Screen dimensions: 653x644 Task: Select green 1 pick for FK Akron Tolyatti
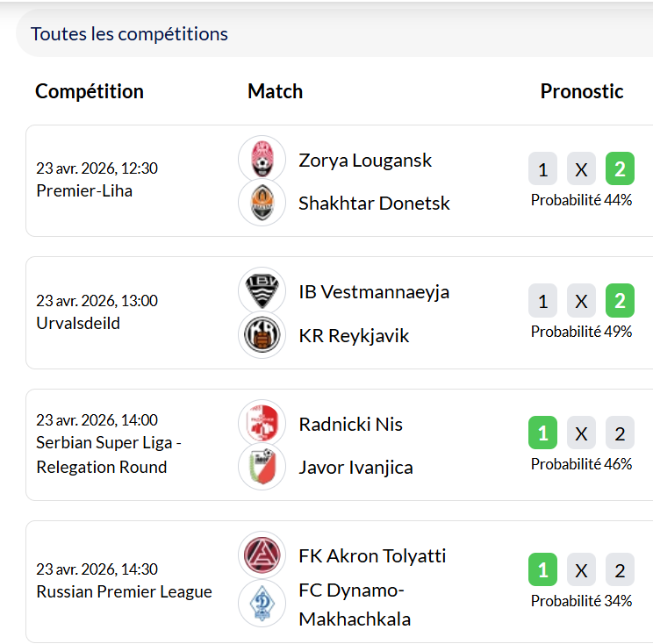542,571
